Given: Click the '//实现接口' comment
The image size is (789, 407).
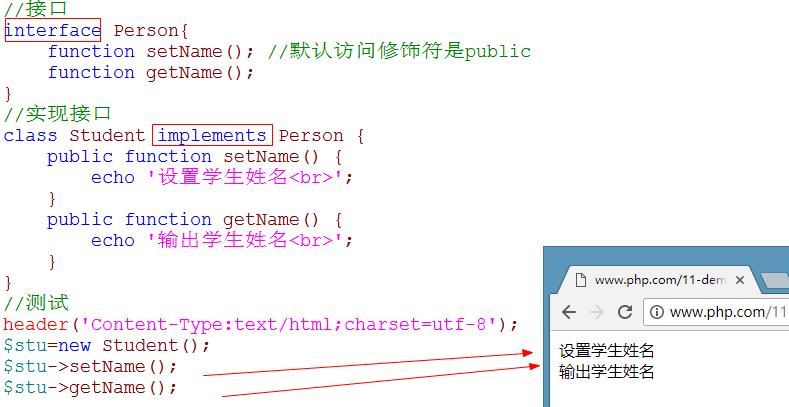Looking at the screenshot, I should (57, 114).
